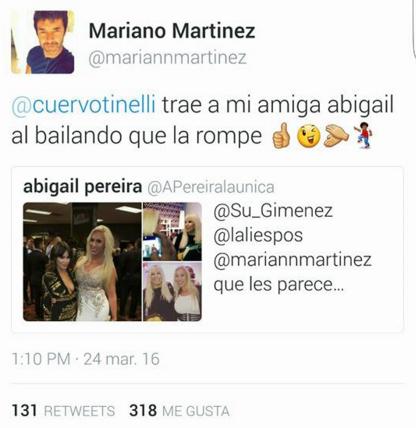View the 318 Me Gusta list

[x=179, y=411]
